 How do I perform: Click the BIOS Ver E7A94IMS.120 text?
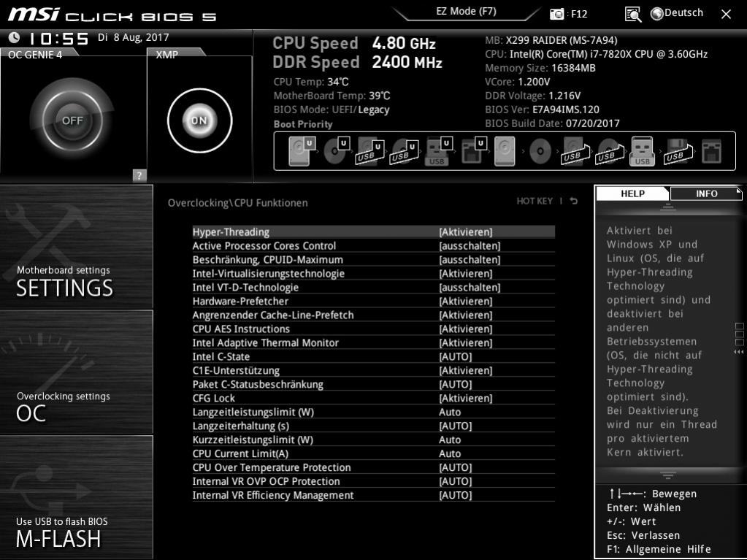pos(542,109)
